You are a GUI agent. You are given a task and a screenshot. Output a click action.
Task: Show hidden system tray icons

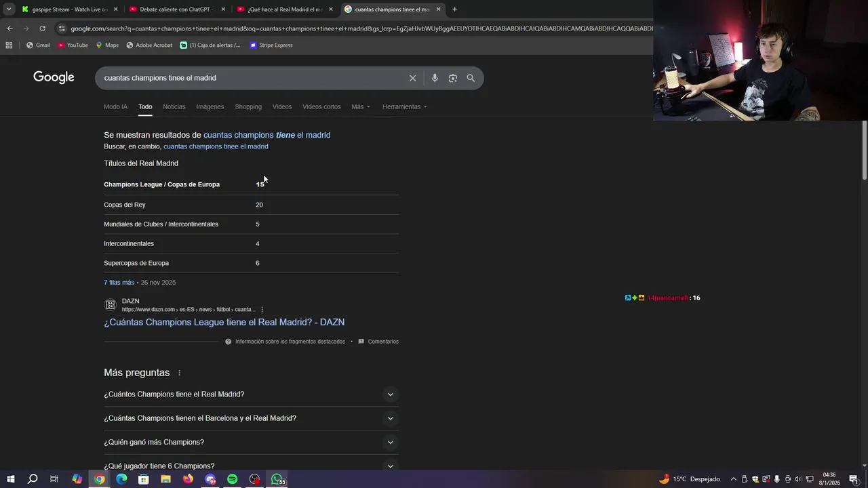pos(733,479)
